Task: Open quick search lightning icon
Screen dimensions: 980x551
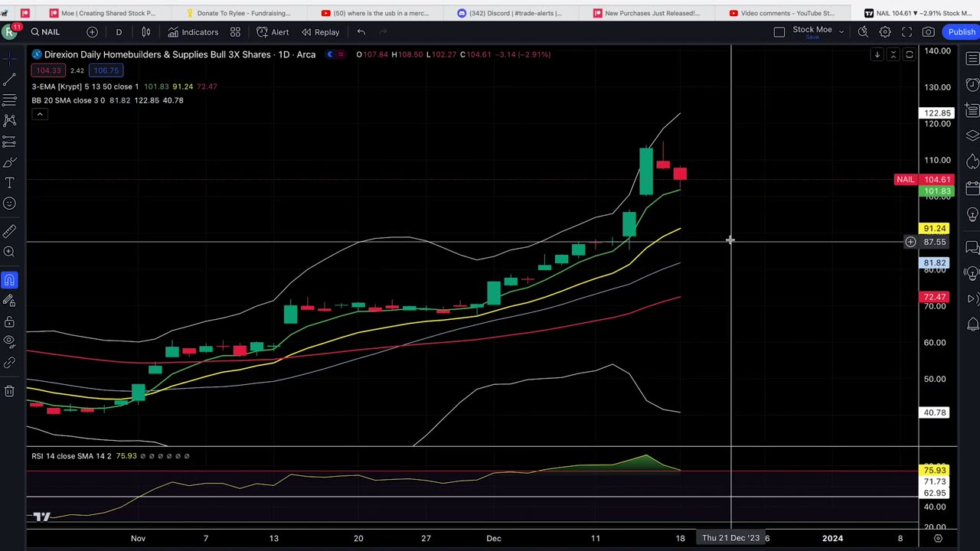Action: click(x=863, y=32)
